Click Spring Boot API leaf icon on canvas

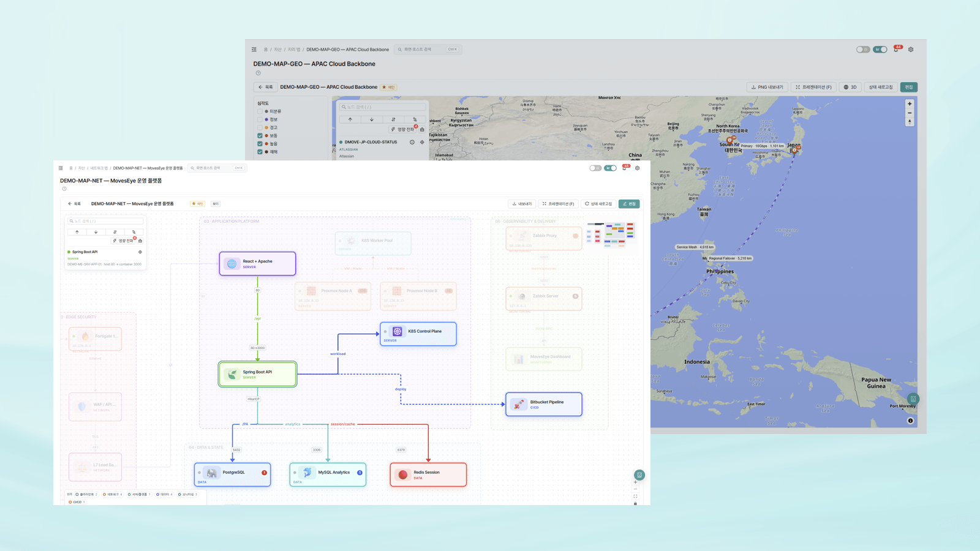pyautogui.click(x=232, y=374)
